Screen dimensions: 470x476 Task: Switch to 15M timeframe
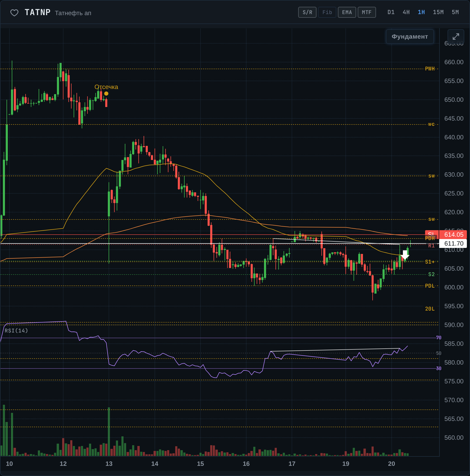(x=438, y=12)
